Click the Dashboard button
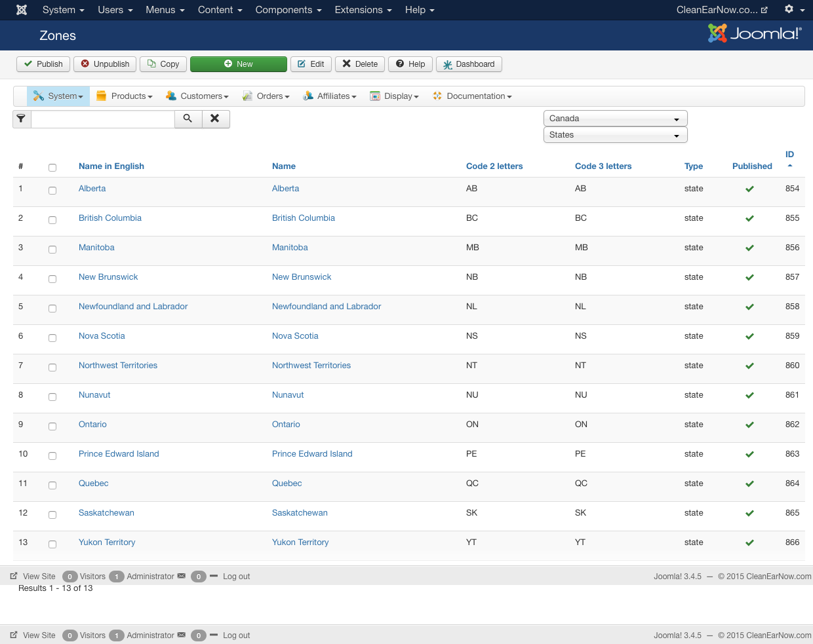813x644 pixels. [x=469, y=64]
